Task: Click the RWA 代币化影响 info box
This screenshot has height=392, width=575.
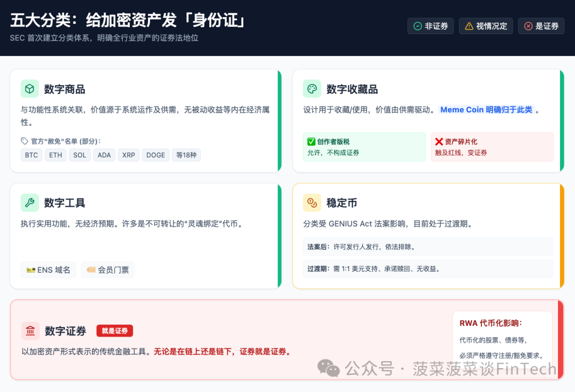Action: pyautogui.click(x=502, y=338)
